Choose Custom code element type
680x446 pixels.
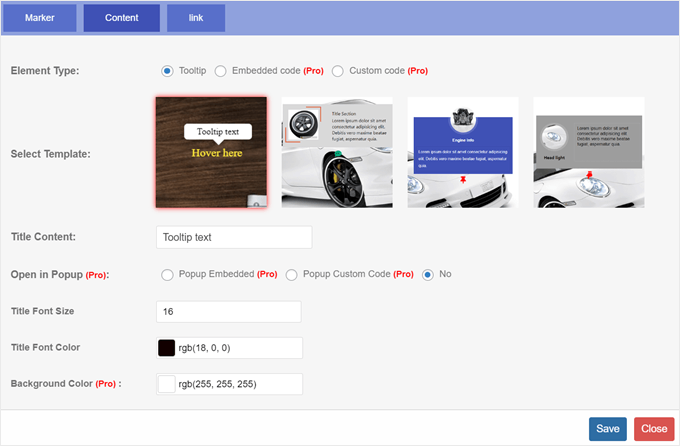coord(338,71)
